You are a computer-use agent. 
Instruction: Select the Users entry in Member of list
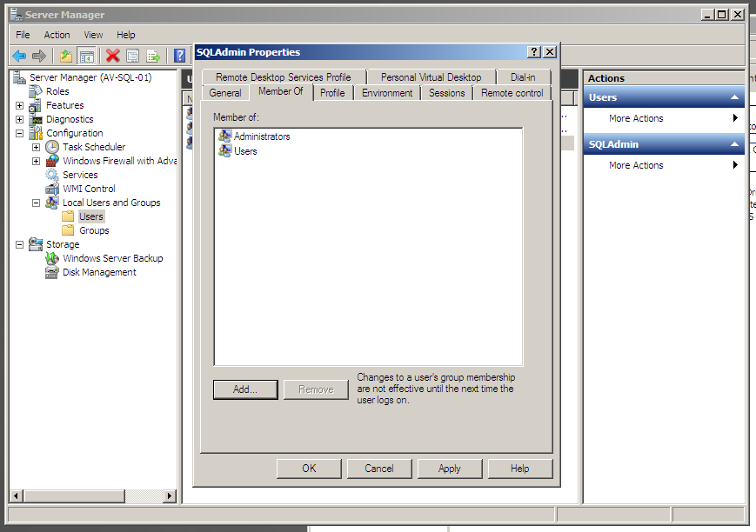[245, 151]
